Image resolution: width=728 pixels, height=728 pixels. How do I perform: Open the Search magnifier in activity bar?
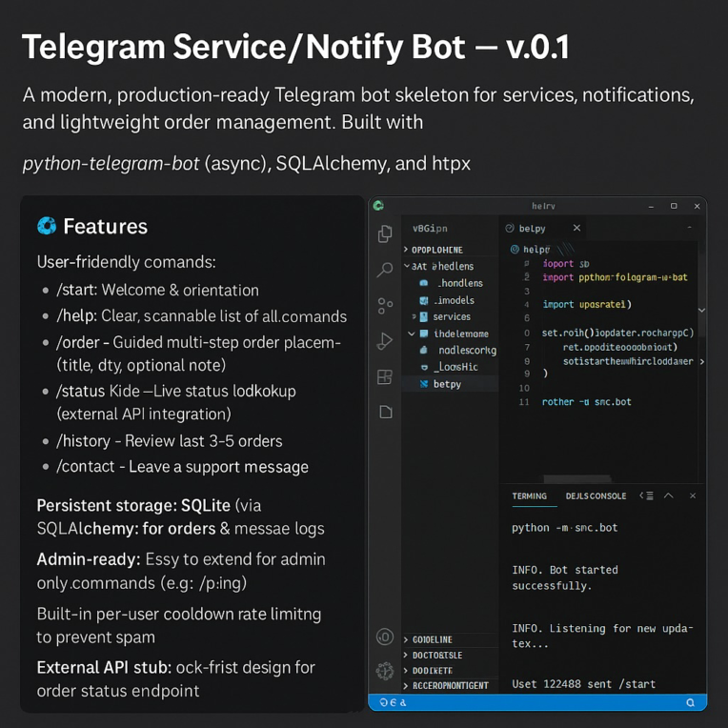(x=385, y=270)
